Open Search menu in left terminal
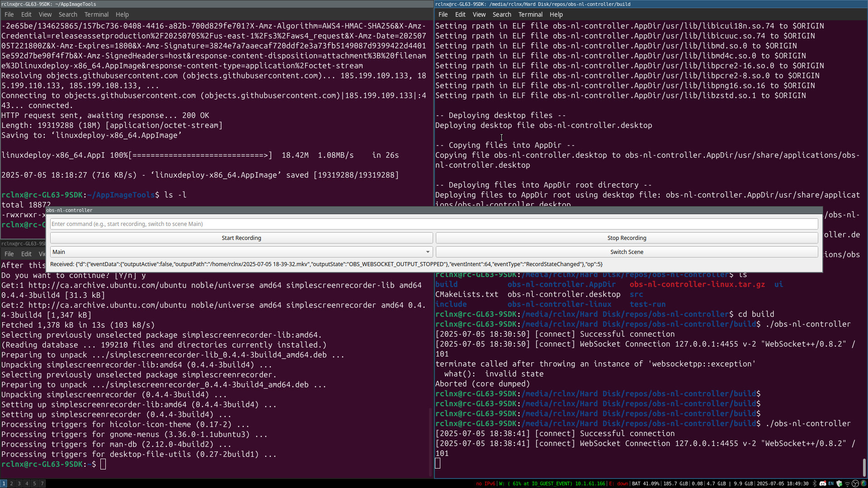Screen dimensions: 868x488 [x=68, y=14]
